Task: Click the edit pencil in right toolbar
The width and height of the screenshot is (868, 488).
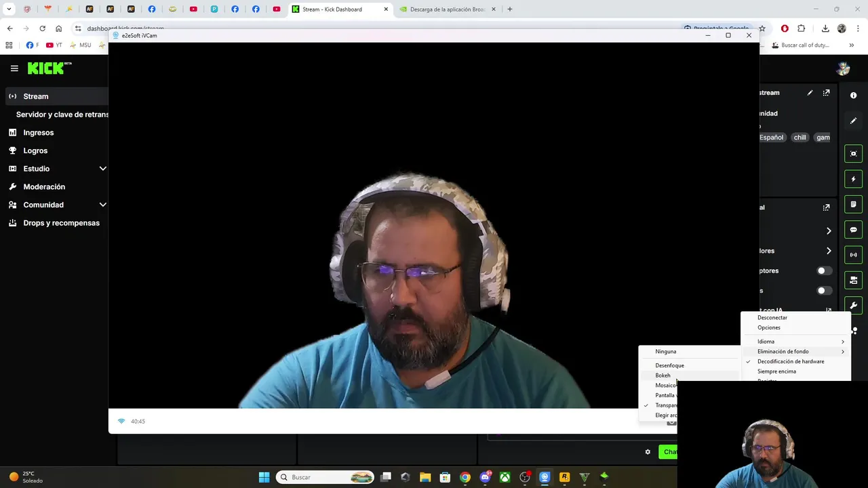Action: coord(853,121)
